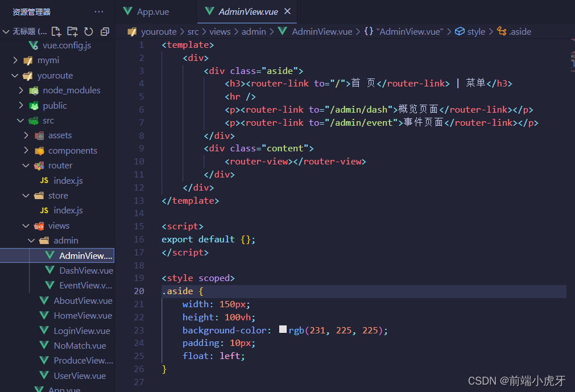The image size is (575, 392).
Task: Click admin in the breadcrumb path
Action: (254, 32)
